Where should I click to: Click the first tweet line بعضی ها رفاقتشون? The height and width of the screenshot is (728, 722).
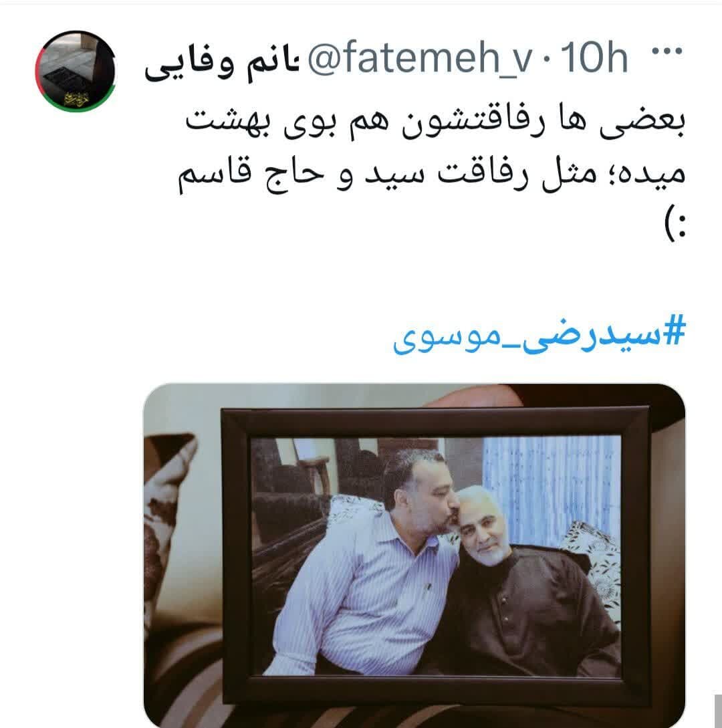click(435, 122)
